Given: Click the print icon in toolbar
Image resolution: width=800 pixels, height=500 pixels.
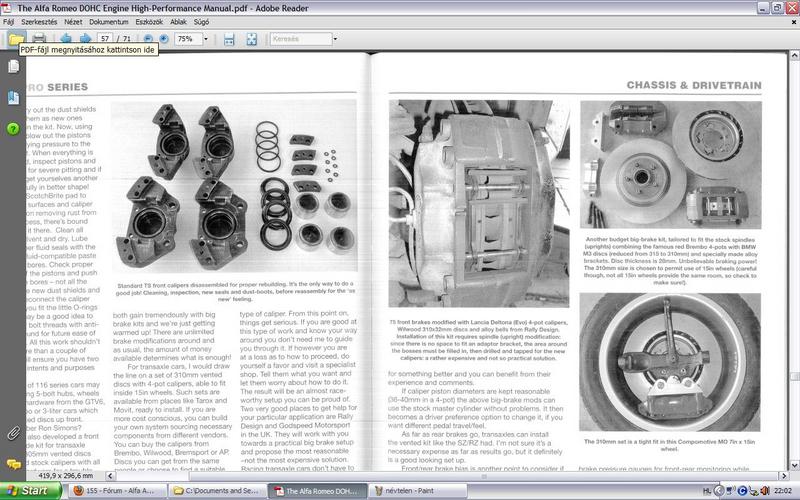Looking at the screenshot, I should coord(38,38).
